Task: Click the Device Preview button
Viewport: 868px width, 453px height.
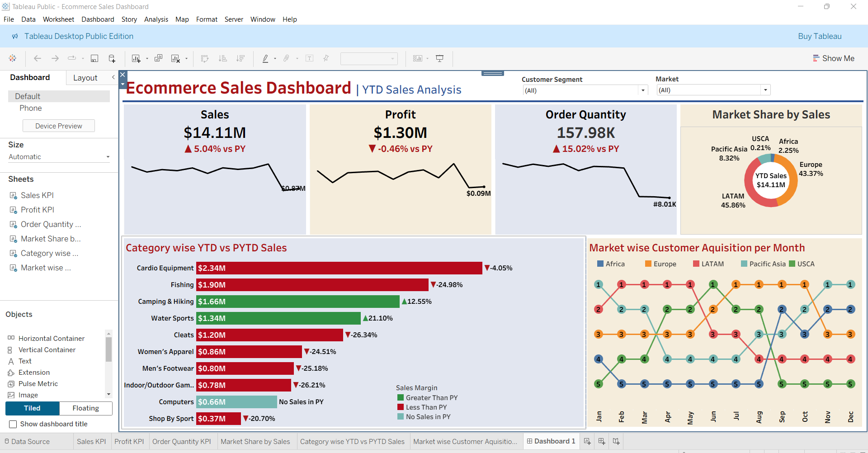Action: tap(58, 125)
